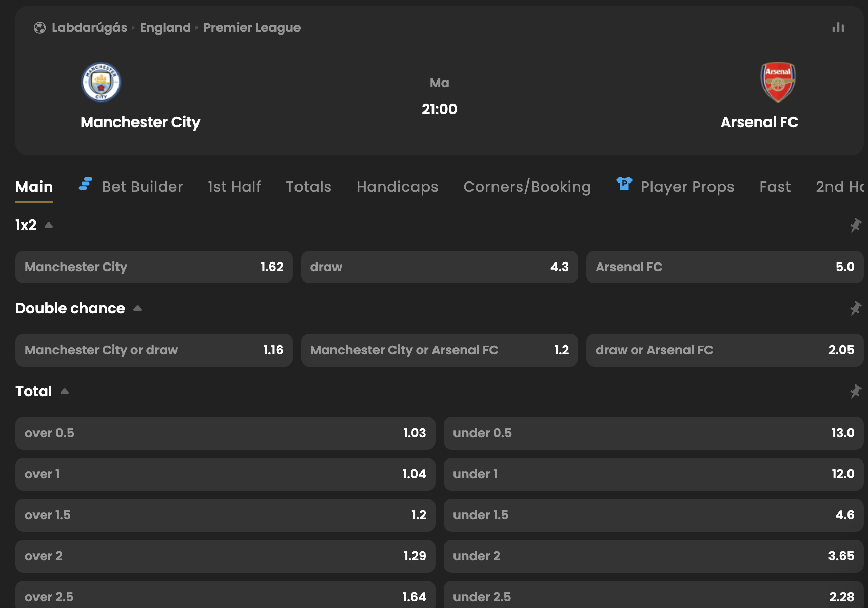Open the Player Props tab
Image resolution: width=868 pixels, height=608 pixels.
[x=687, y=187]
